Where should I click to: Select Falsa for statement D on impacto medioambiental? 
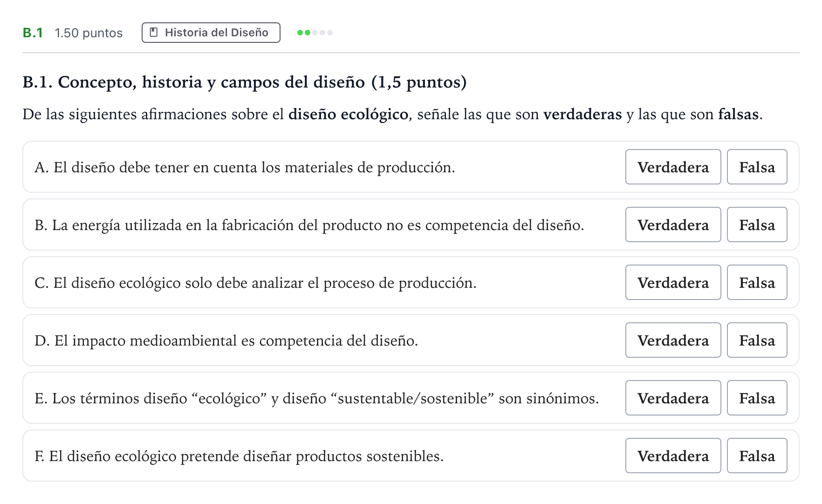(x=757, y=340)
